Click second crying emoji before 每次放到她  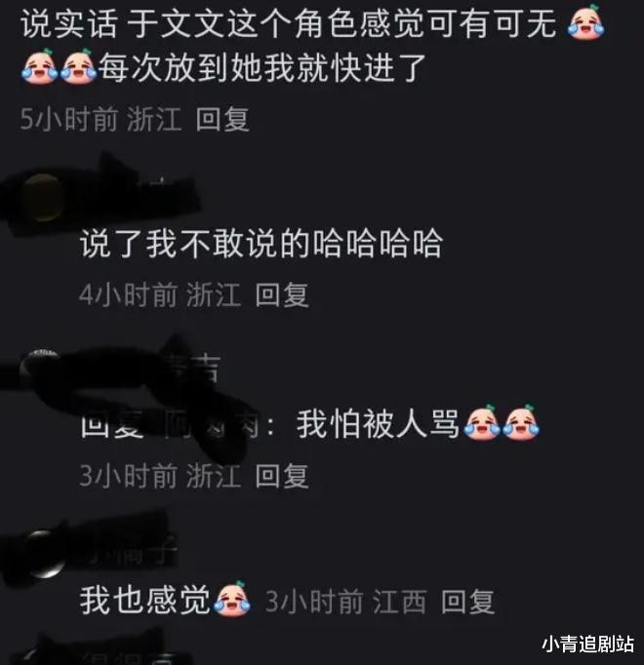pos(78,66)
